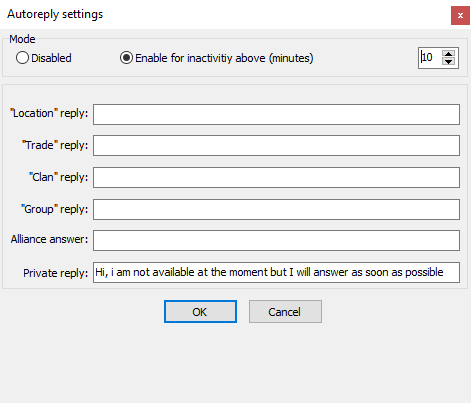The width and height of the screenshot is (471, 403).
Task: Close the Autoreply settings dialog
Action: [x=460, y=15]
